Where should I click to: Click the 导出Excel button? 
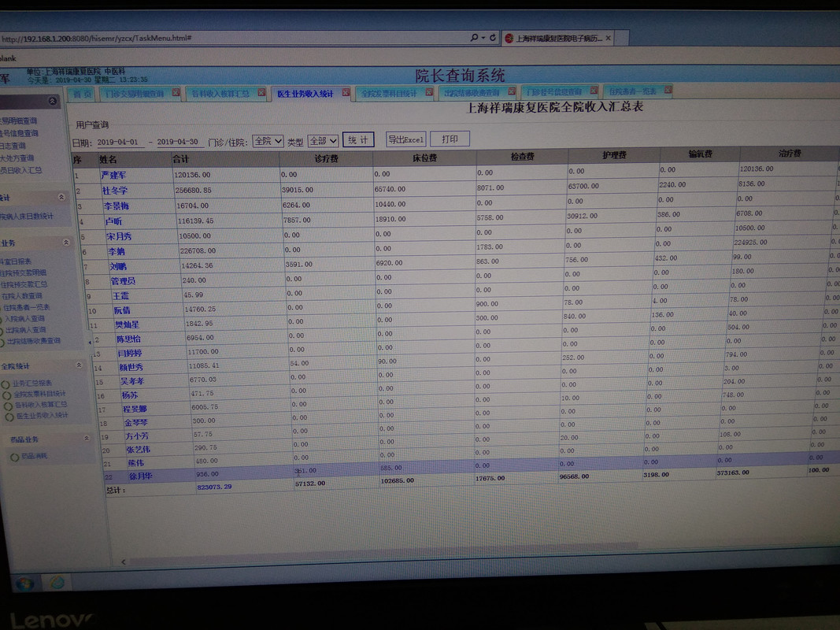point(405,139)
